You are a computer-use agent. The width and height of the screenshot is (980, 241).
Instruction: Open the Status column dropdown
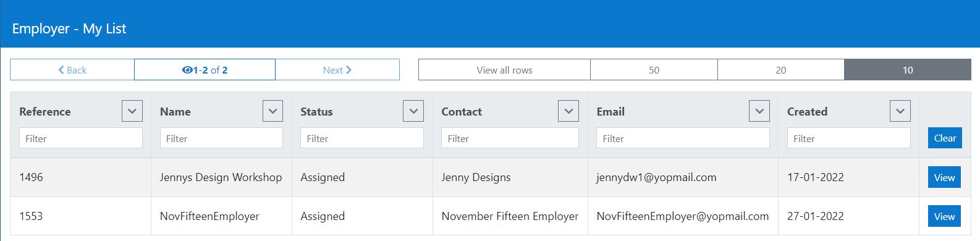pyautogui.click(x=413, y=111)
